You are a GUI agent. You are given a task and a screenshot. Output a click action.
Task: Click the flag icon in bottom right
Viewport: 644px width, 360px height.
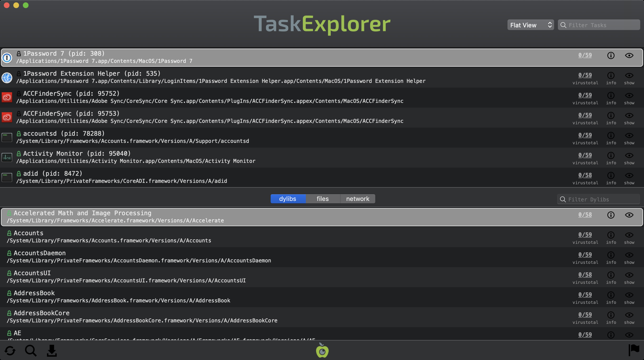(634, 350)
